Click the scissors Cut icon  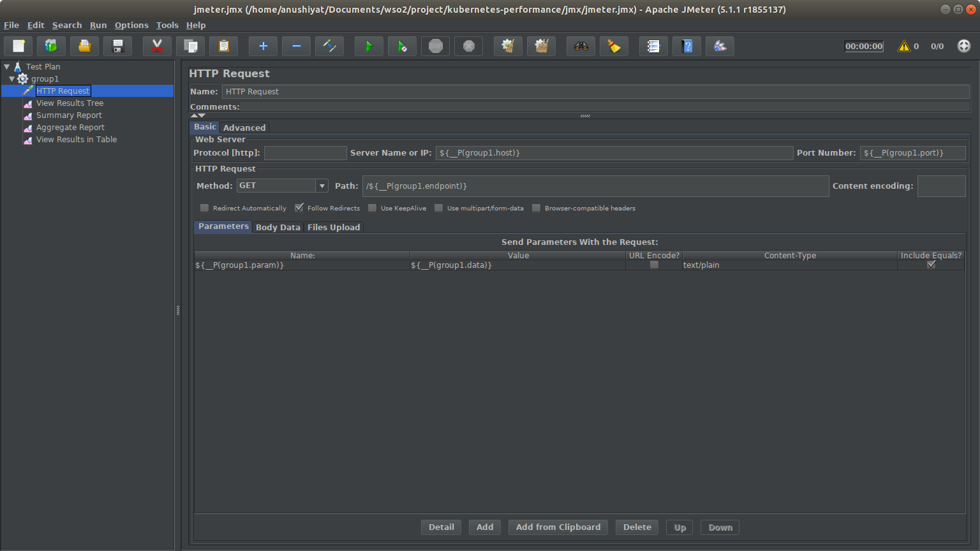[157, 46]
